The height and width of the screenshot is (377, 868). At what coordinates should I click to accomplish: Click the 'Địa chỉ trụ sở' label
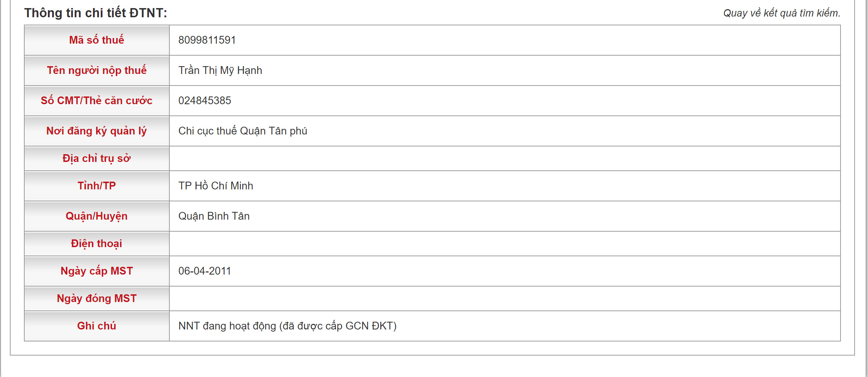tap(96, 158)
